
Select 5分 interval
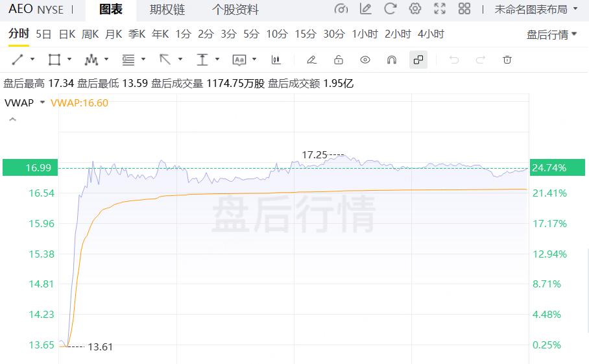251,34
